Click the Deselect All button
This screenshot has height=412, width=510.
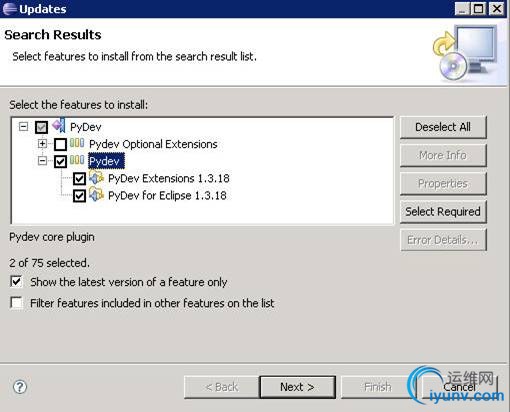(443, 127)
